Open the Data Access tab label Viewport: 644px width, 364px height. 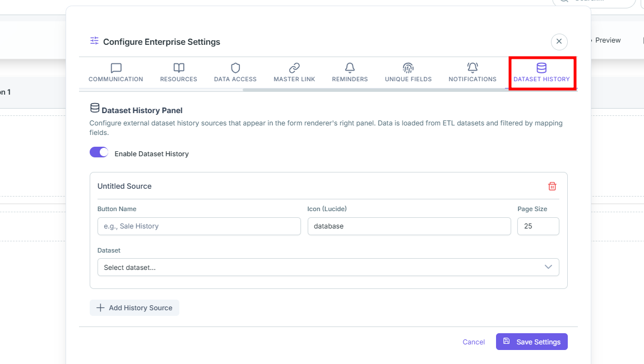tap(235, 79)
